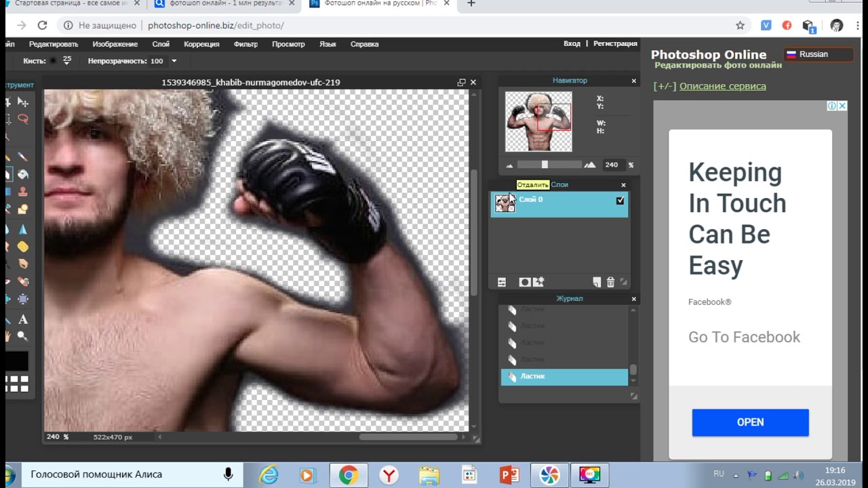Toggle the [+/-] description expander

(665, 86)
